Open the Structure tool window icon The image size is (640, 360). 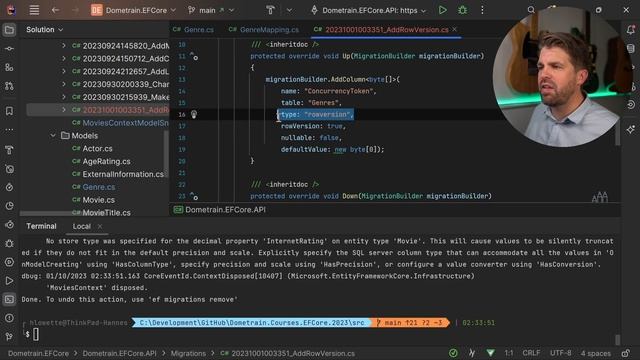tap(9, 67)
